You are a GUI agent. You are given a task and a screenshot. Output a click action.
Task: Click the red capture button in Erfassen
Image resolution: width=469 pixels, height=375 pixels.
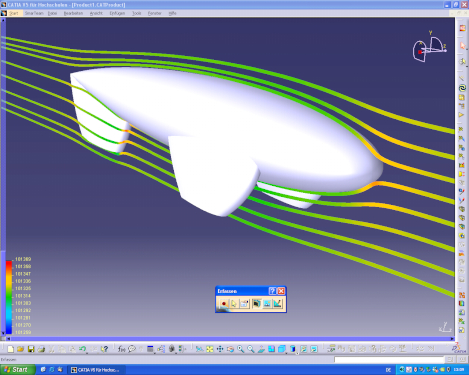point(224,304)
